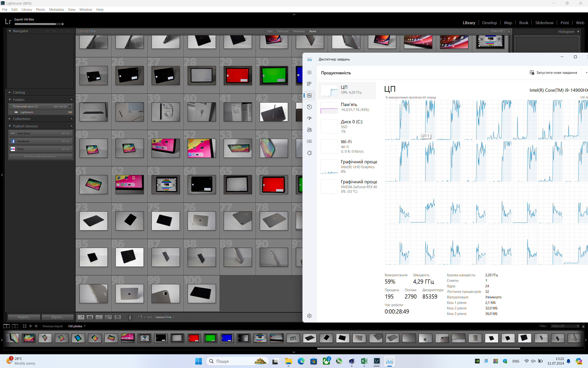The height and width of the screenshot is (368, 588).
Task: Open People view in the toolbar
Action: (x=118, y=317)
